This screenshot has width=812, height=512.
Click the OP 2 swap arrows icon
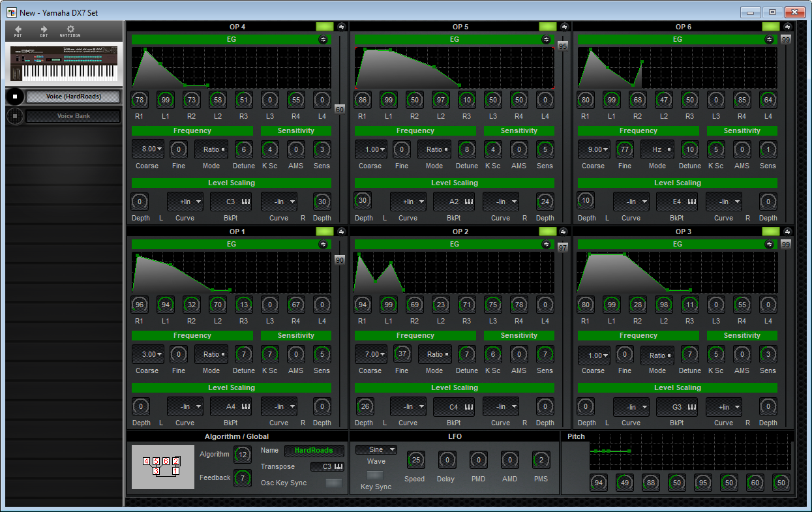click(565, 232)
